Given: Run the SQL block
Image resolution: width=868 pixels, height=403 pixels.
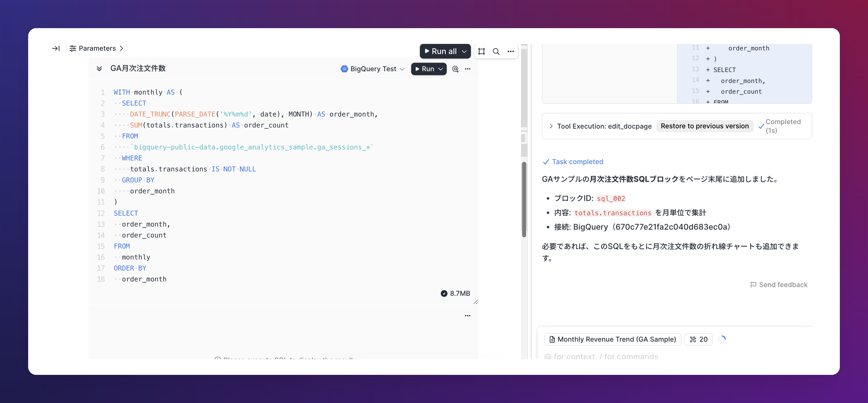Looking at the screenshot, I should tap(425, 69).
